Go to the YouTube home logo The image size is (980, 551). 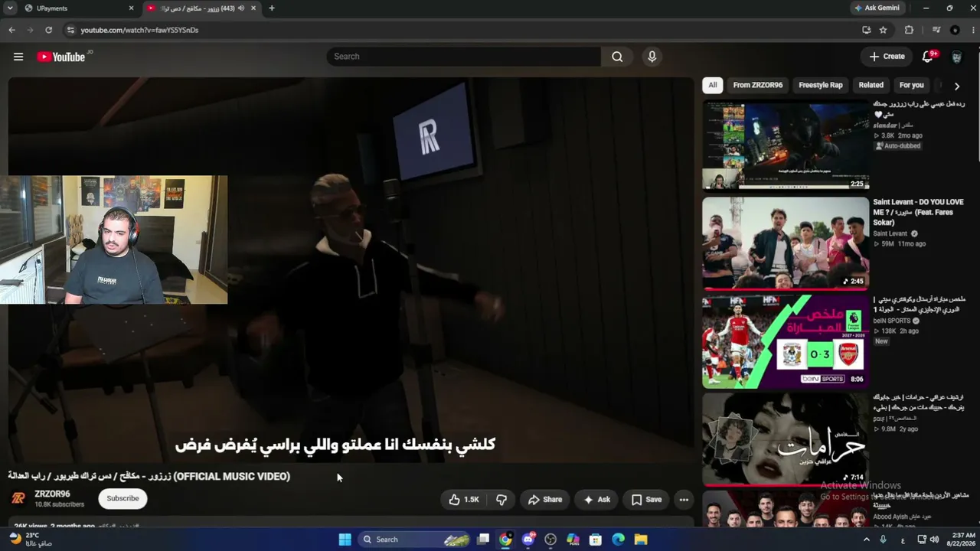60,57
